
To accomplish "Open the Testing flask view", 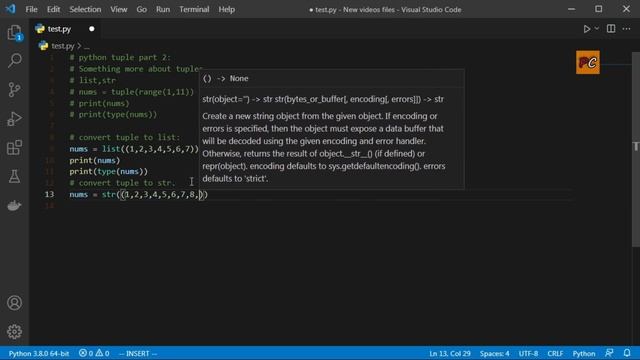I will click(x=14, y=177).
